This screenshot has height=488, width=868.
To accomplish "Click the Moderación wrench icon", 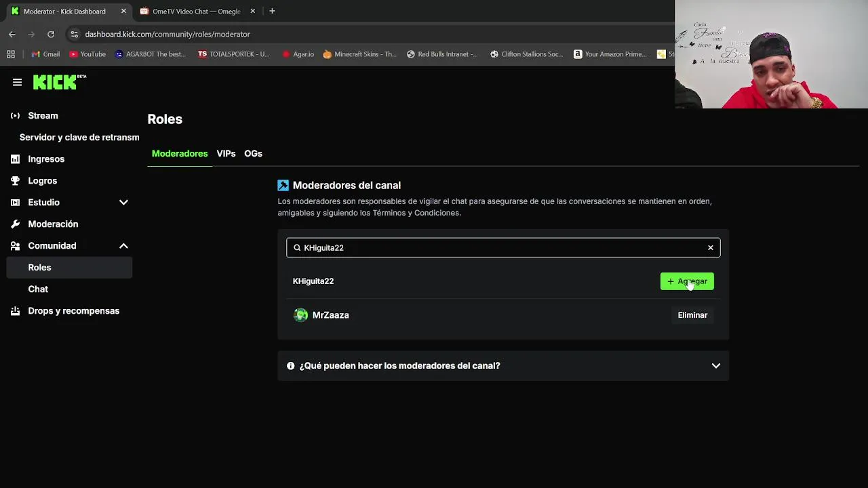I will point(15,224).
